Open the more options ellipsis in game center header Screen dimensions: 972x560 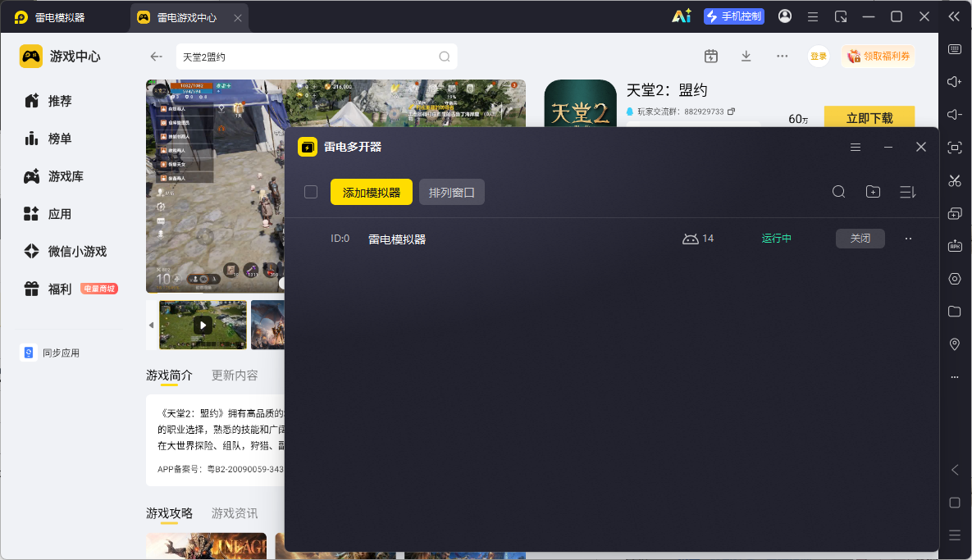point(783,57)
